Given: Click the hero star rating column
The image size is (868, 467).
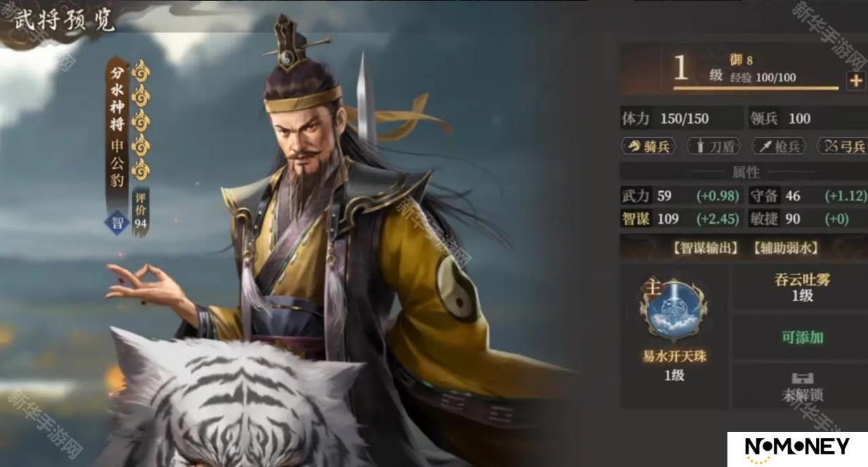Looking at the screenshot, I should [142, 120].
